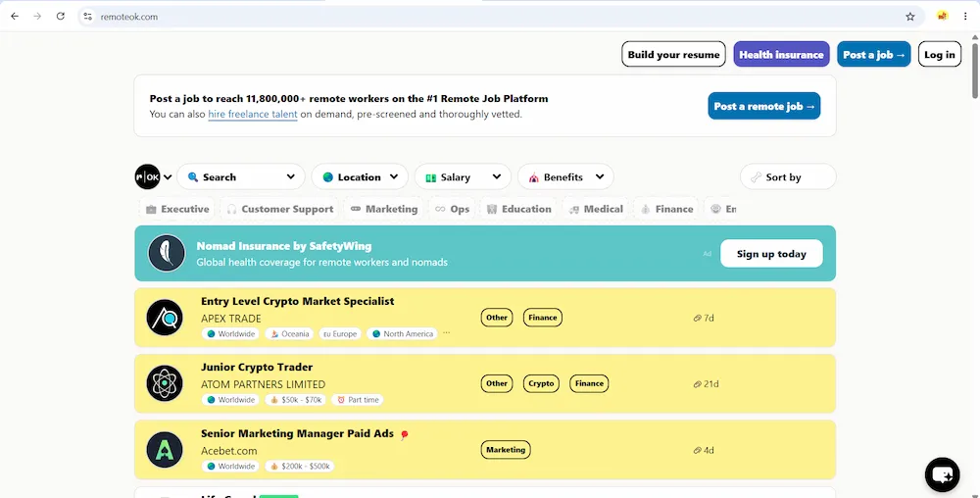Click the APEX TRADE company logo

165,318
